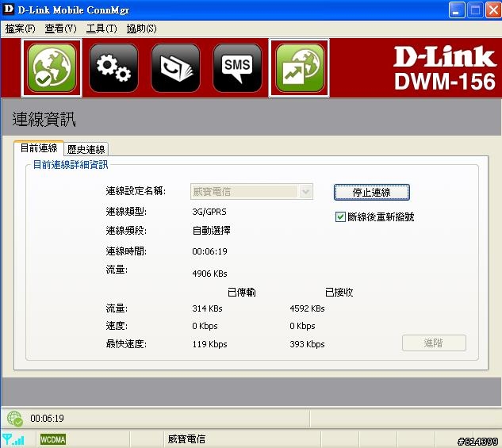
Task: Click the D-Link title bar app icon
Action: 8,10
